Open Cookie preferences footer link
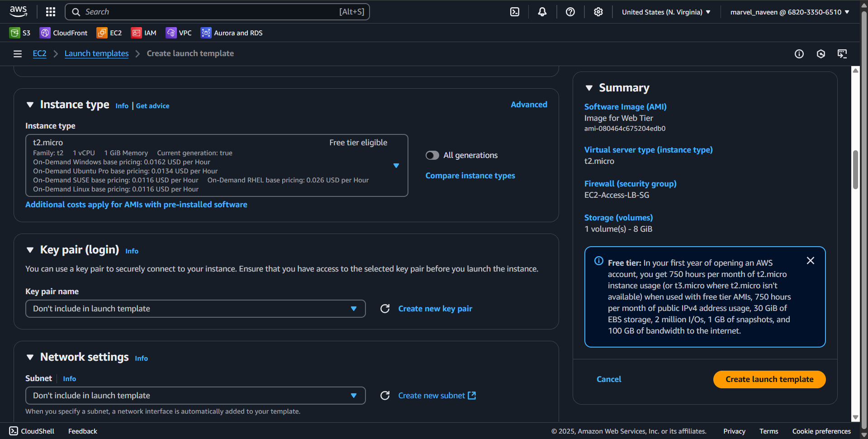 point(821,431)
